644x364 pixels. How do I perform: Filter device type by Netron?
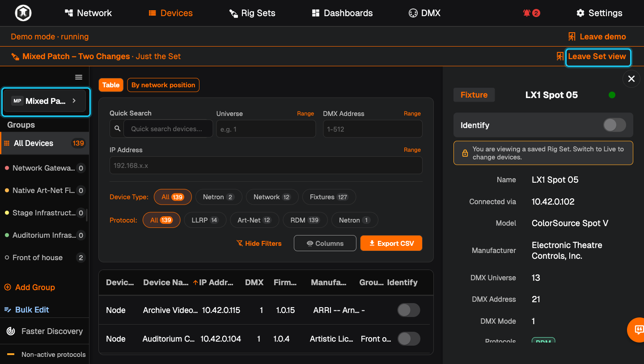pyautogui.click(x=219, y=197)
